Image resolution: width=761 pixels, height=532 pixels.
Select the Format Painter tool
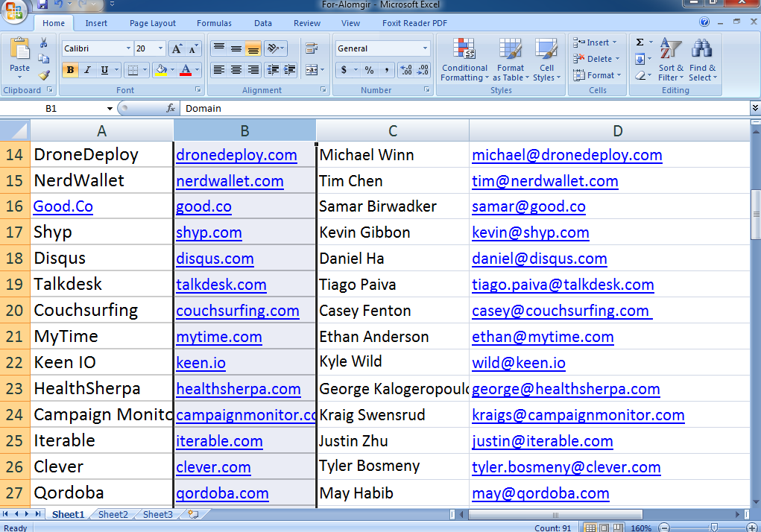[44, 74]
